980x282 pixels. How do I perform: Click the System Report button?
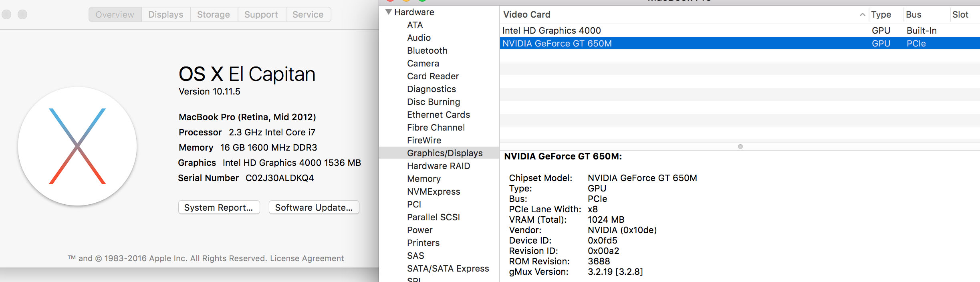(x=219, y=207)
